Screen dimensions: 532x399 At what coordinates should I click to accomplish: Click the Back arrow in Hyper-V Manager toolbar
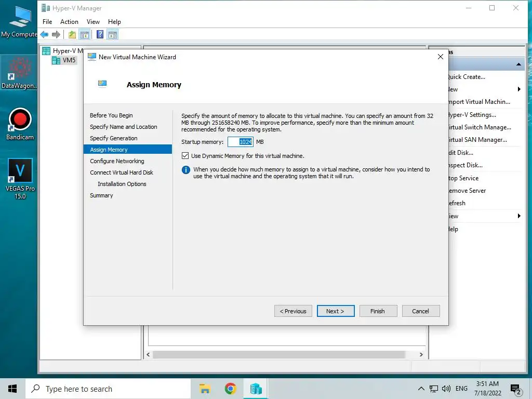click(x=44, y=34)
